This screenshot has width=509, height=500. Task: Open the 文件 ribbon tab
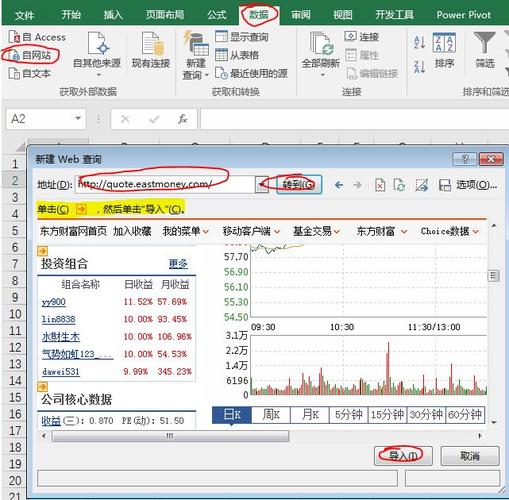(24, 15)
